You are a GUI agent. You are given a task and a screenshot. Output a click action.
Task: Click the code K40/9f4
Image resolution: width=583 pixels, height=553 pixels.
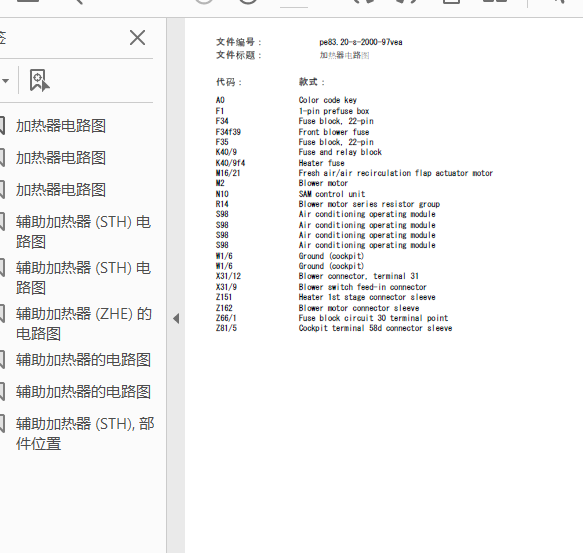coord(230,163)
